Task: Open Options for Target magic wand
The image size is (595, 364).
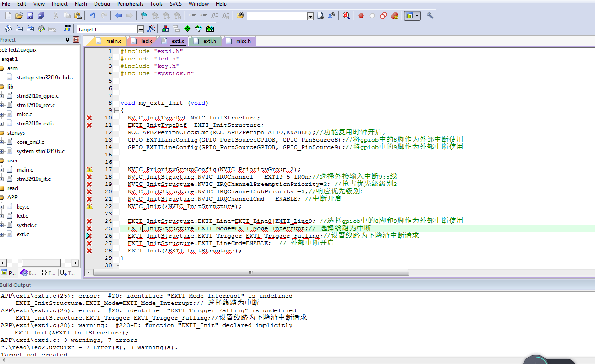Action: 150,29
